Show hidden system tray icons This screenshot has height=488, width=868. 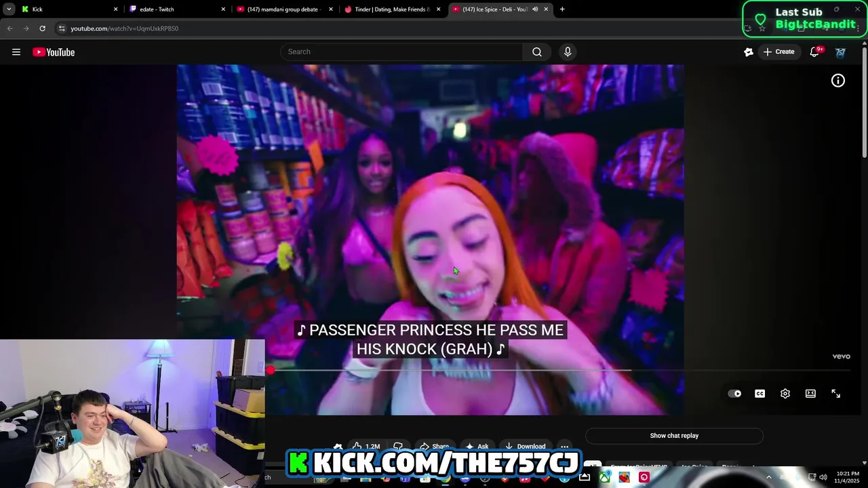(768, 477)
